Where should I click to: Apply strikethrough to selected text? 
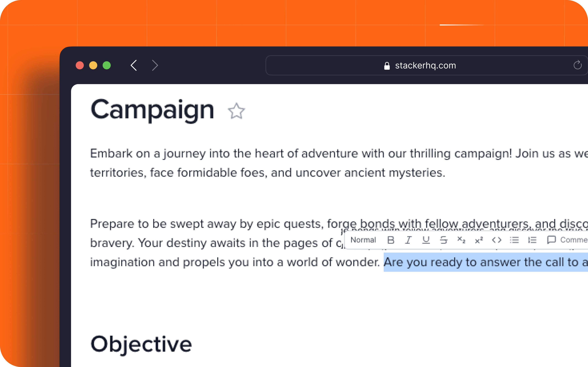pyautogui.click(x=444, y=240)
